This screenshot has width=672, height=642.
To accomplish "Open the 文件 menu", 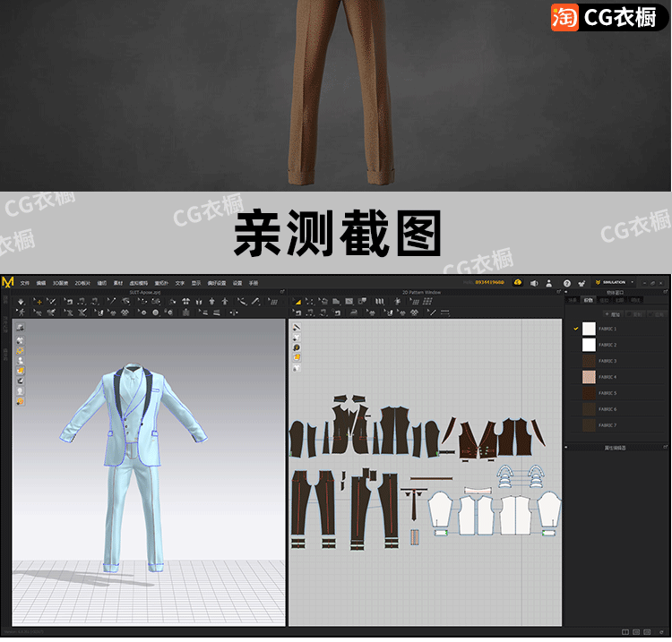I will click(x=25, y=282).
